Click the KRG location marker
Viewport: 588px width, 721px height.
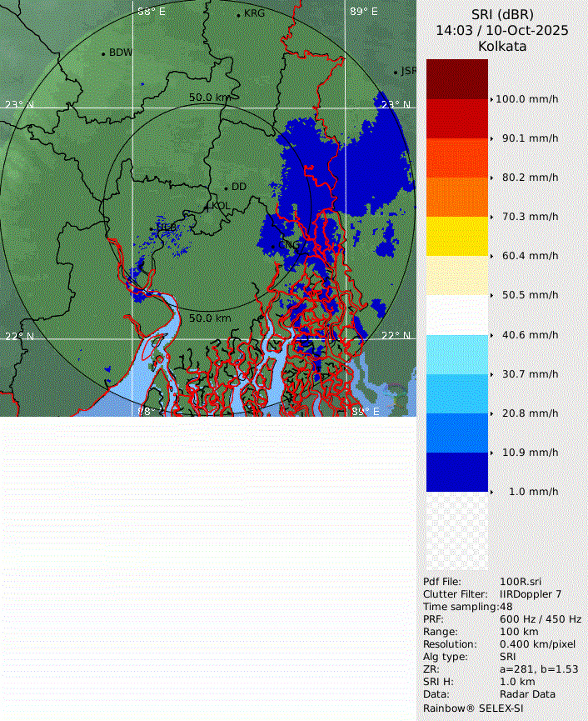click(x=238, y=15)
